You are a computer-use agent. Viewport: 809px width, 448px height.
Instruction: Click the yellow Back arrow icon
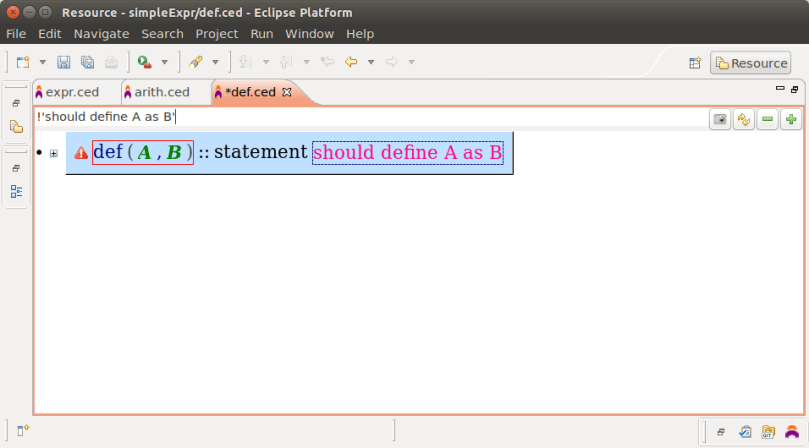(x=351, y=62)
